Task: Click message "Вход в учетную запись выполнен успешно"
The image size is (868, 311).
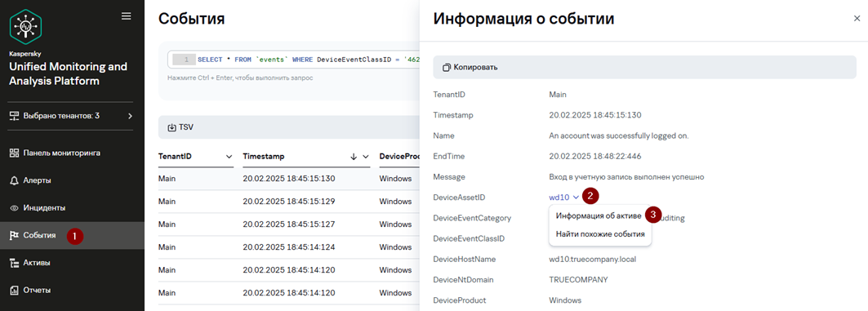Action: pyautogui.click(x=626, y=176)
